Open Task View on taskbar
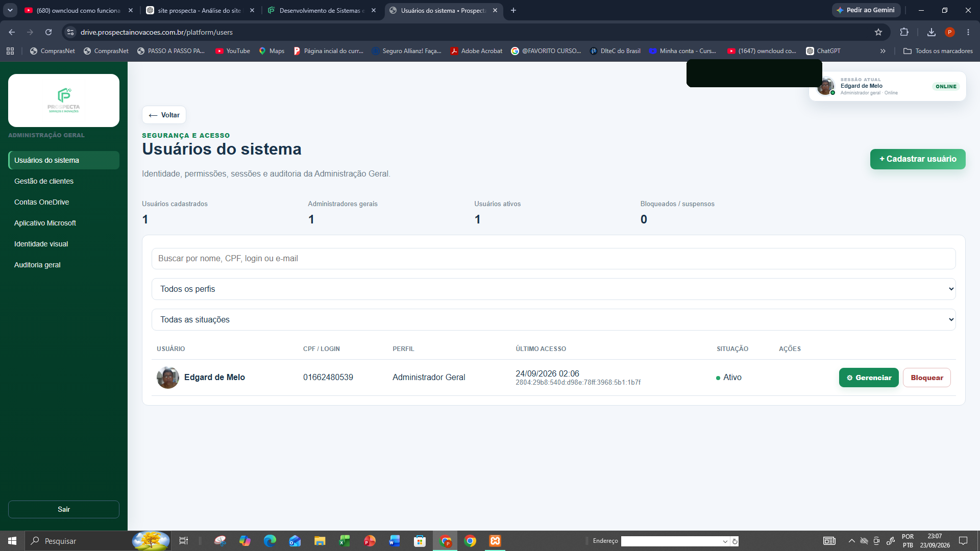The height and width of the screenshot is (551, 980). (184, 541)
